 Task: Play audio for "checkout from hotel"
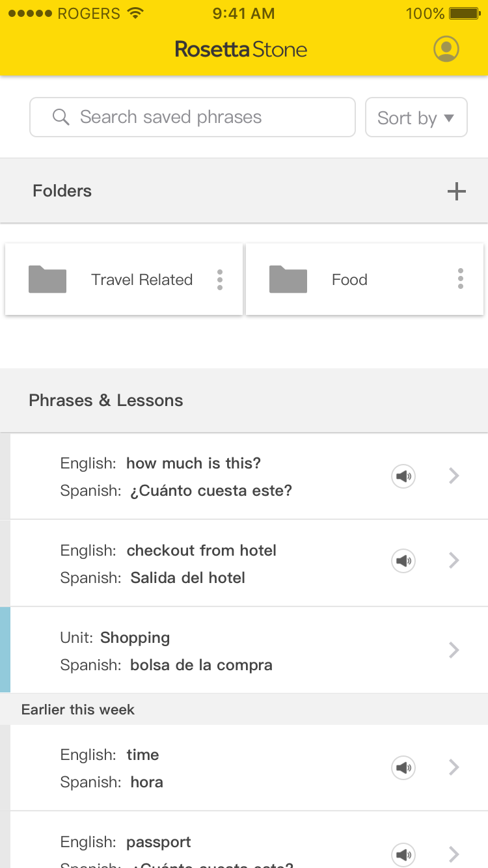click(x=403, y=560)
